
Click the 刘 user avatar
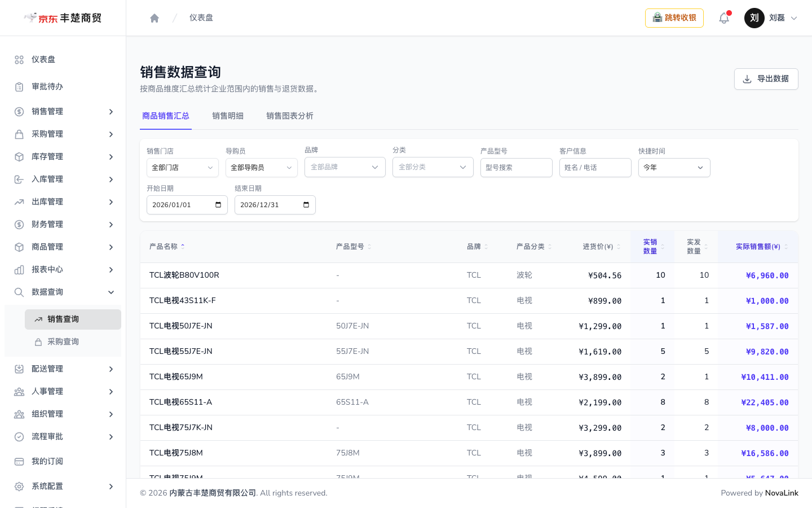click(754, 18)
